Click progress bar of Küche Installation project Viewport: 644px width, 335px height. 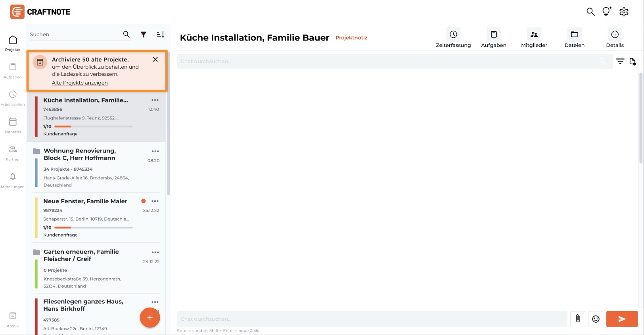pyautogui.click(x=93, y=127)
